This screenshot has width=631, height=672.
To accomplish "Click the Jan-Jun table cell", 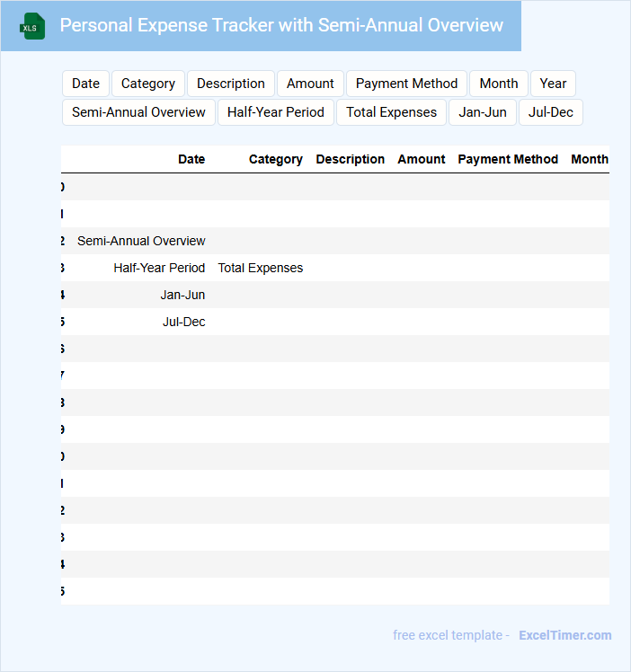I will pyautogui.click(x=182, y=295).
